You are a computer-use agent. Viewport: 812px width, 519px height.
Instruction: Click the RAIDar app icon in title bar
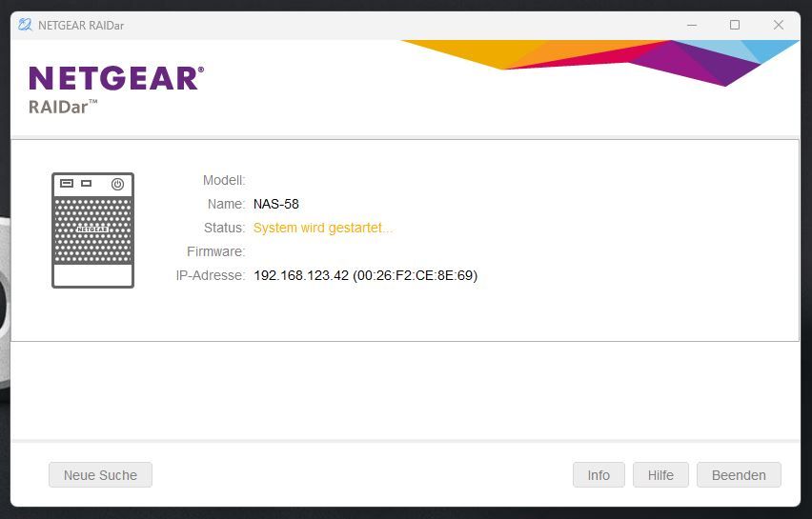[25, 25]
